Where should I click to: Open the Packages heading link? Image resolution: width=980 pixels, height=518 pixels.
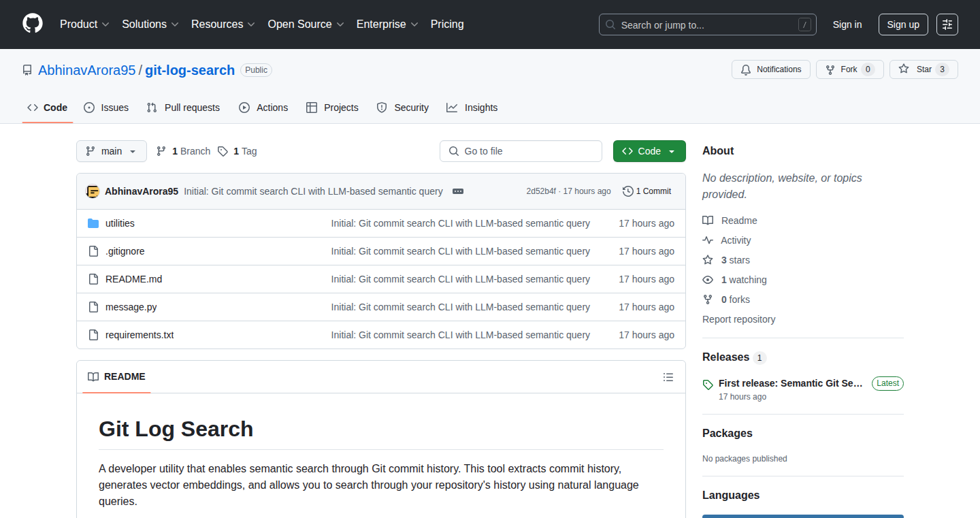tap(728, 433)
